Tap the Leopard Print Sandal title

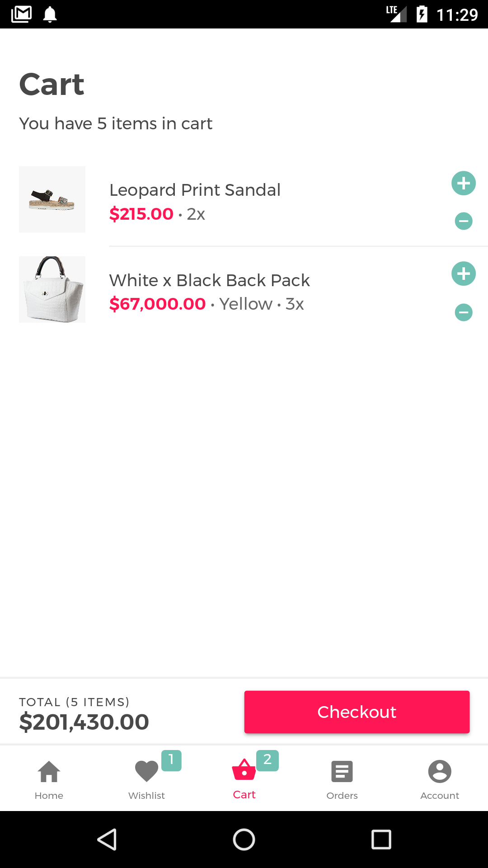click(x=195, y=190)
